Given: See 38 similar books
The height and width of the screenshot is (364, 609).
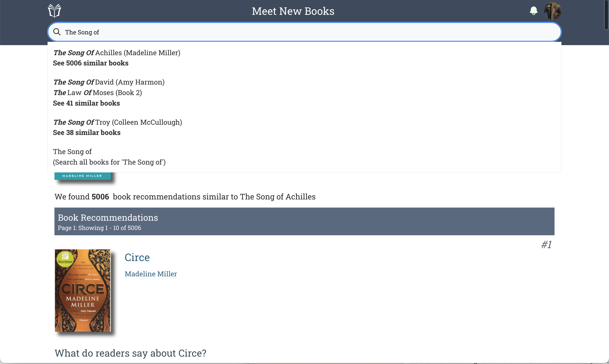Looking at the screenshot, I should pos(87,133).
